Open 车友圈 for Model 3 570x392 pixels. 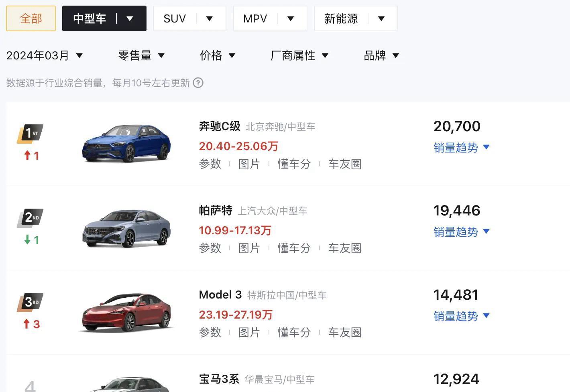tap(345, 332)
